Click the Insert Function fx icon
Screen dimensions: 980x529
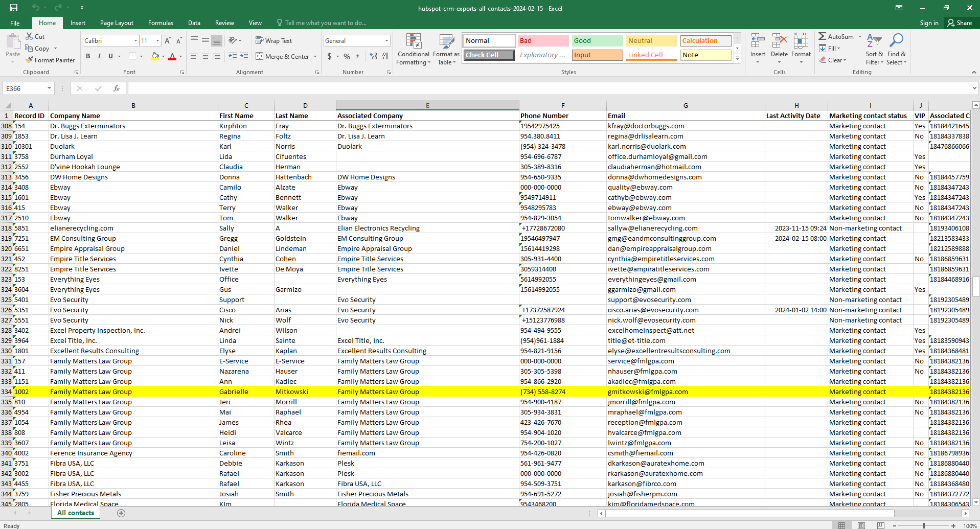pos(117,88)
